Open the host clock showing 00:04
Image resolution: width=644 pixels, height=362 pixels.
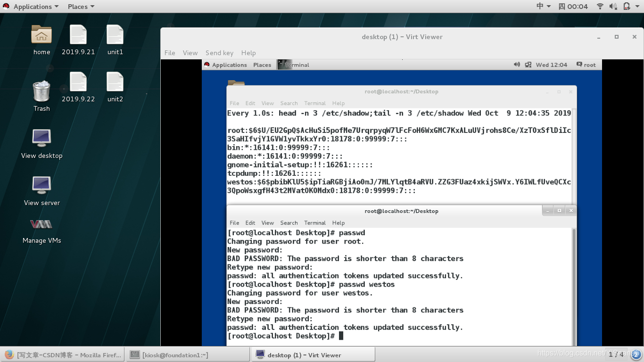click(x=573, y=7)
